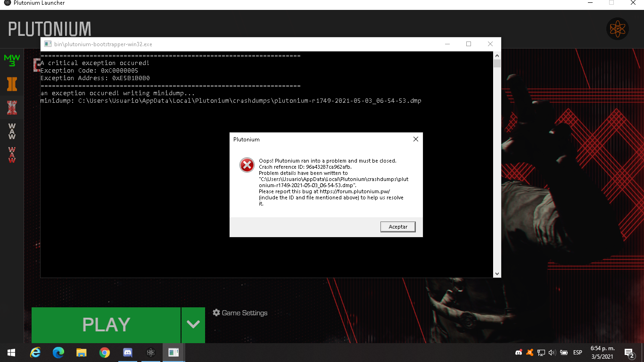Click the 'A critical exception occured!' line
644x362 pixels.
[95, 63]
